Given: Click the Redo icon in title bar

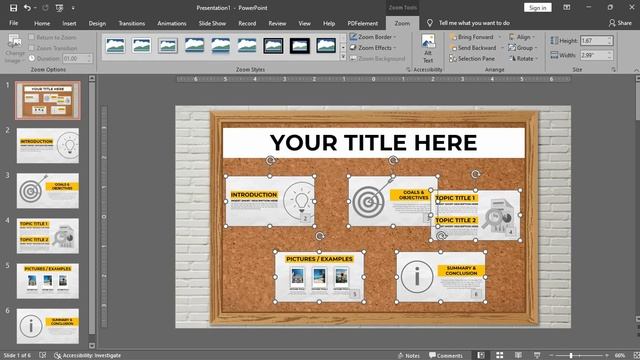Looking at the screenshot, I should (45, 8).
